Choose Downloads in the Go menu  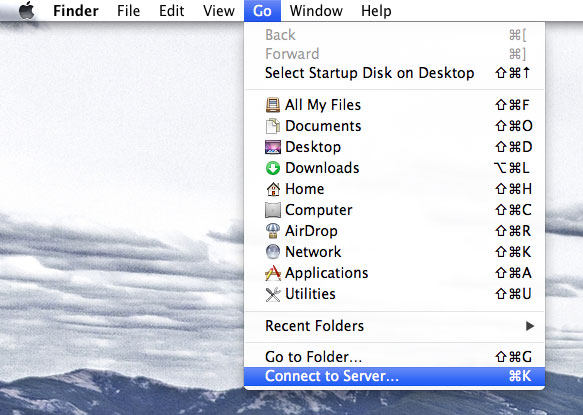pyautogui.click(x=394, y=168)
